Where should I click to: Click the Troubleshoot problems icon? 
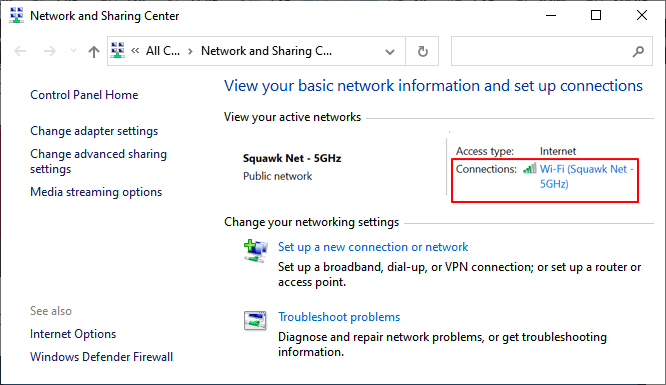coord(255,321)
